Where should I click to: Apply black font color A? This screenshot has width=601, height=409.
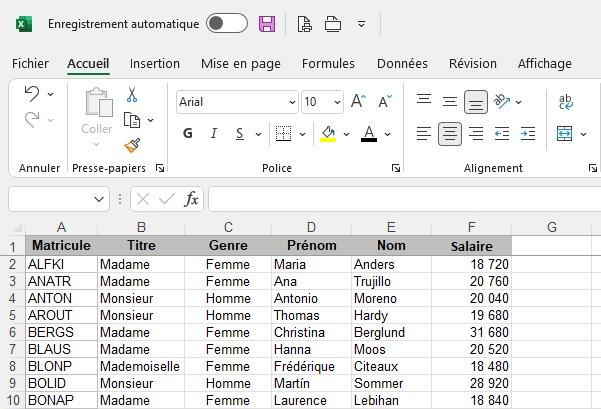pos(369,134)
